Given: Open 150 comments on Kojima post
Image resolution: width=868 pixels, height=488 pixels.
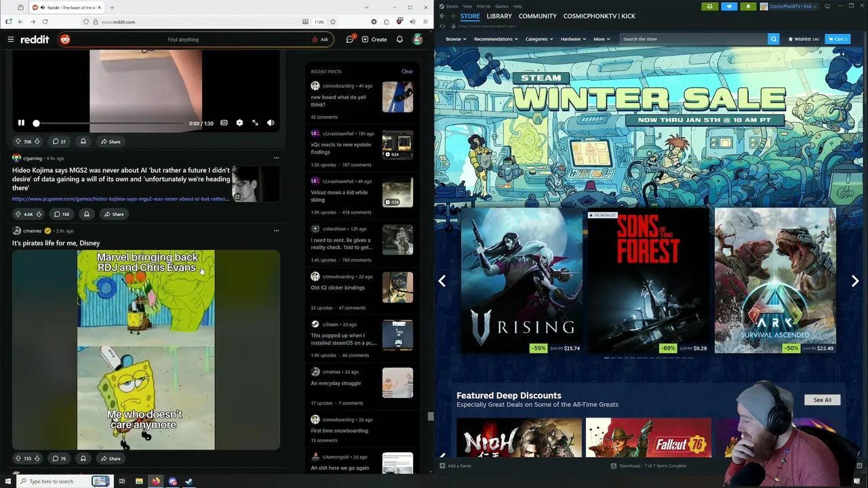Looking at the screenshot, I should tap(62, 214).
